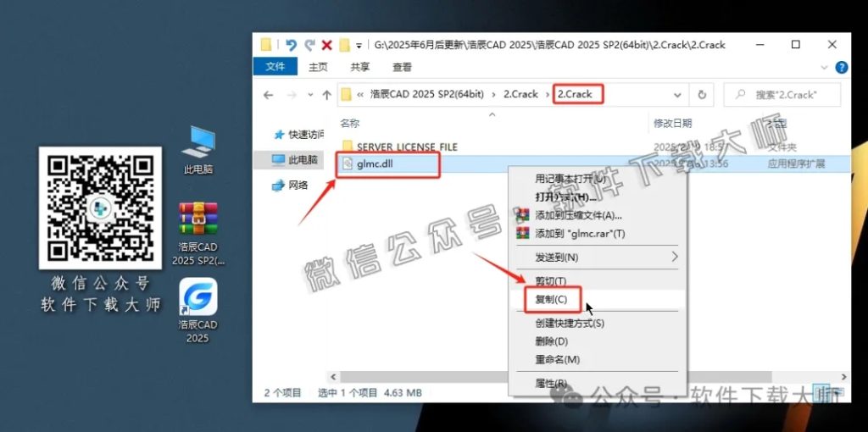Open 此电脑 desktop icon
This screenshot has width=868, height=432.
[198, 151]
